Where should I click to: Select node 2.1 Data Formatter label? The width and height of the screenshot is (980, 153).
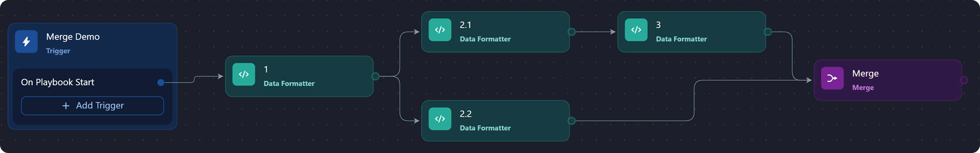click(485, 39)
